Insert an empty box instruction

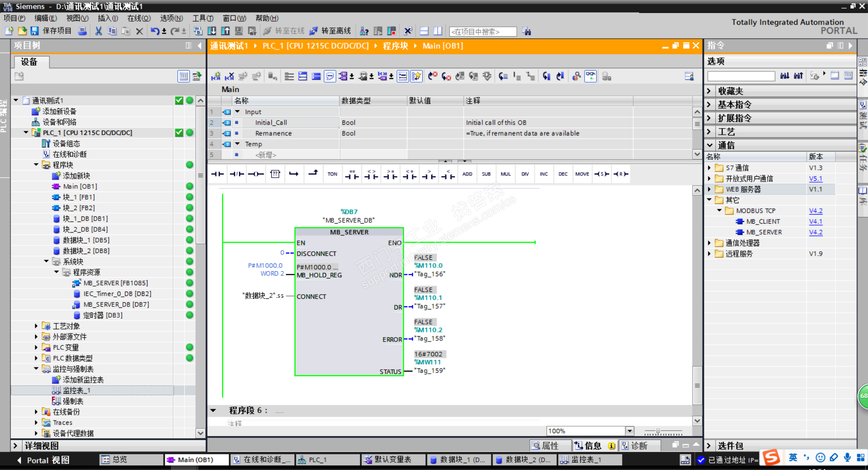pos(275,174)
